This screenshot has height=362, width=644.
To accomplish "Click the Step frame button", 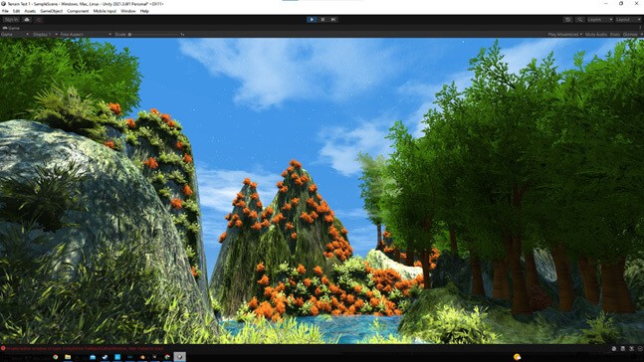I will pos(333,19).
